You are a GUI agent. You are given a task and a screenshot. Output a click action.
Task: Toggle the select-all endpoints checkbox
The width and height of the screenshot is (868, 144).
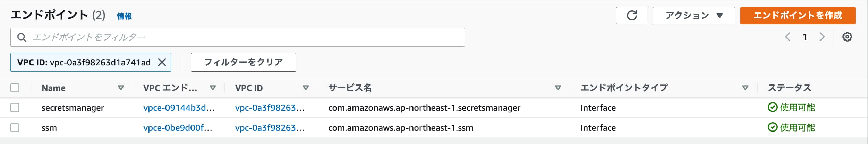15,88
